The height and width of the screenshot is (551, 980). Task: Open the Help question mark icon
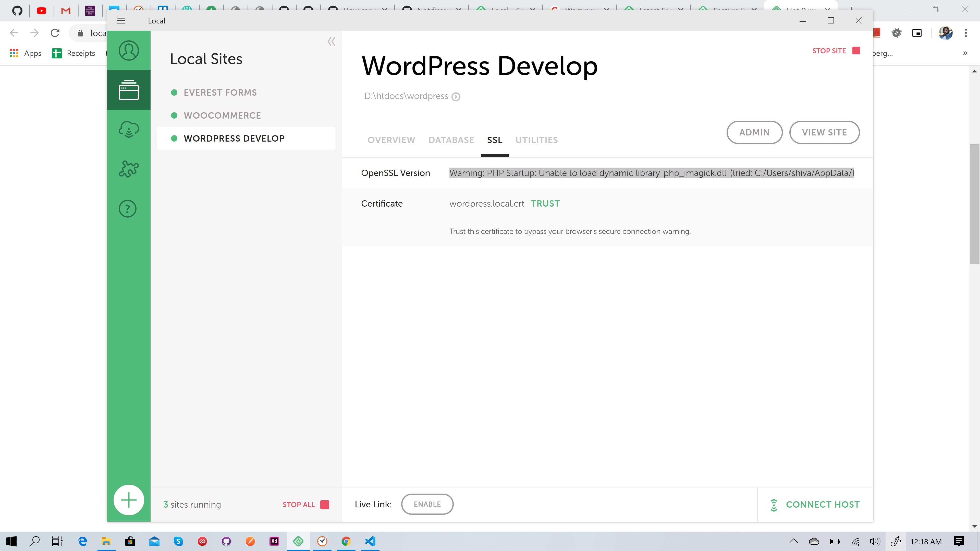pos(128,208)
